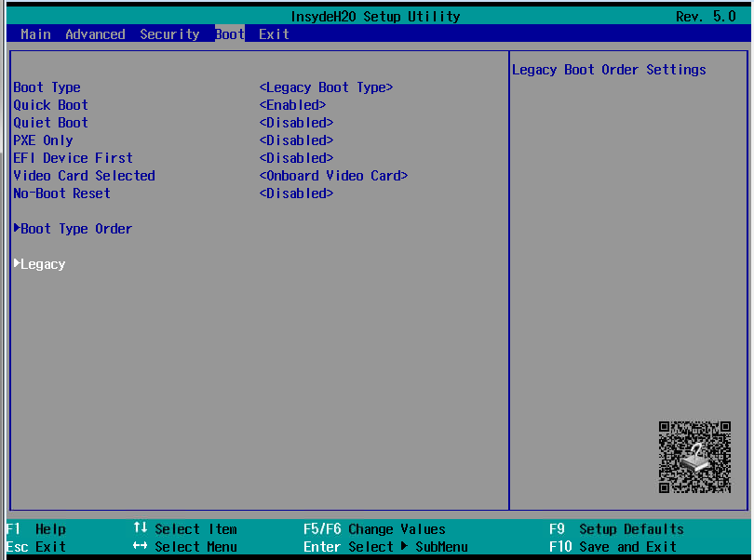754x560 pixels.
Task: Select the Quiet Boot setting label
Action: (50, 123)
